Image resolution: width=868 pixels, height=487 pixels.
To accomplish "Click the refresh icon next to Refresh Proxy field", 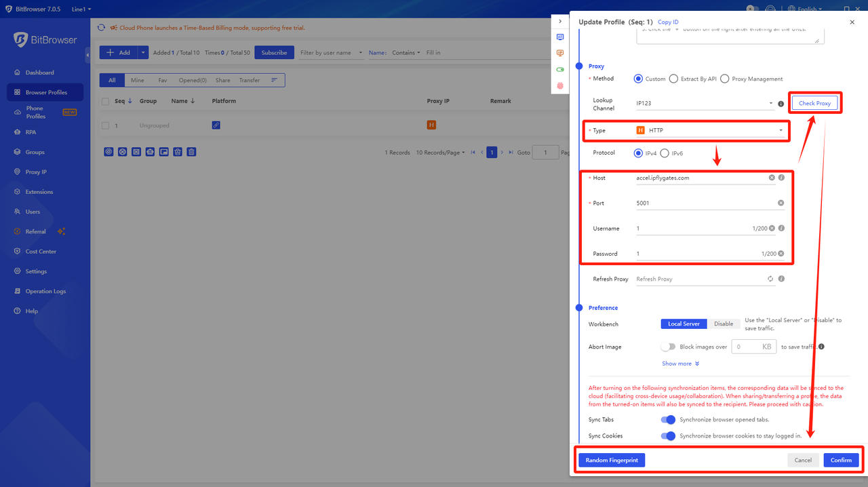I will pyautogui.click(x=770, y=278).
